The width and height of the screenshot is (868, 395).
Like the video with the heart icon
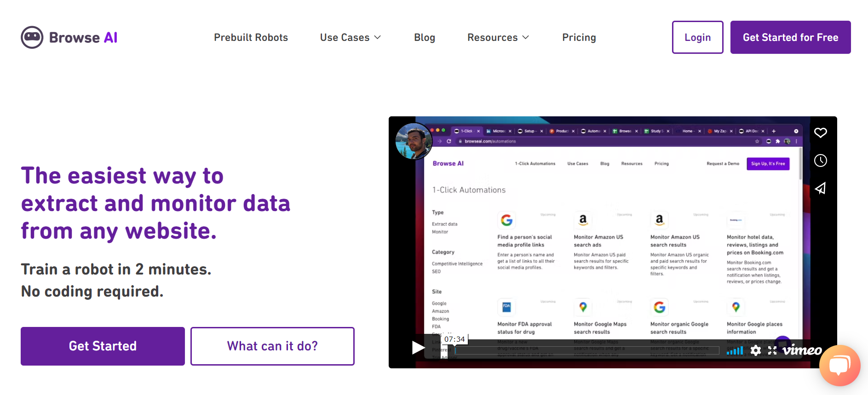coord(821,133)
